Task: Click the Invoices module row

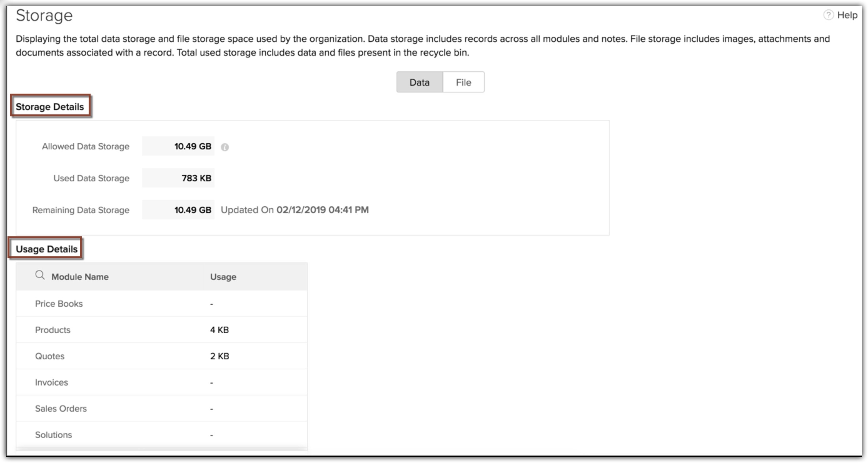Action: (x=51, y=382)
